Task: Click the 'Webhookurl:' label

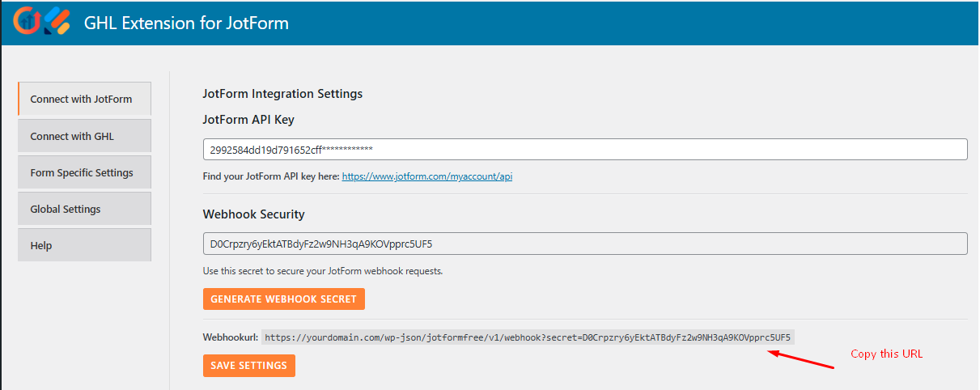Action: 230,337
